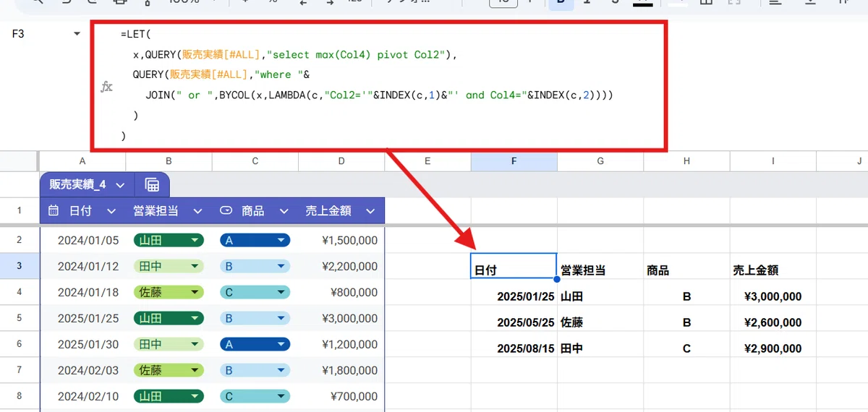Image resolution: width=868 pixels, height=412 pixels.
Task: Click cell with date 2024/02/10
Action: click(x=82, y=397)
